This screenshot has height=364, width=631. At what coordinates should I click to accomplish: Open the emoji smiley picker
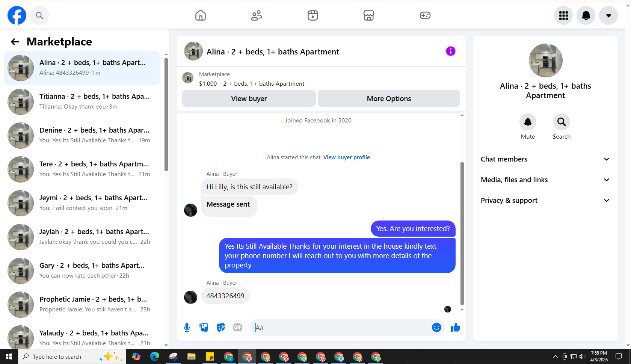436,328
